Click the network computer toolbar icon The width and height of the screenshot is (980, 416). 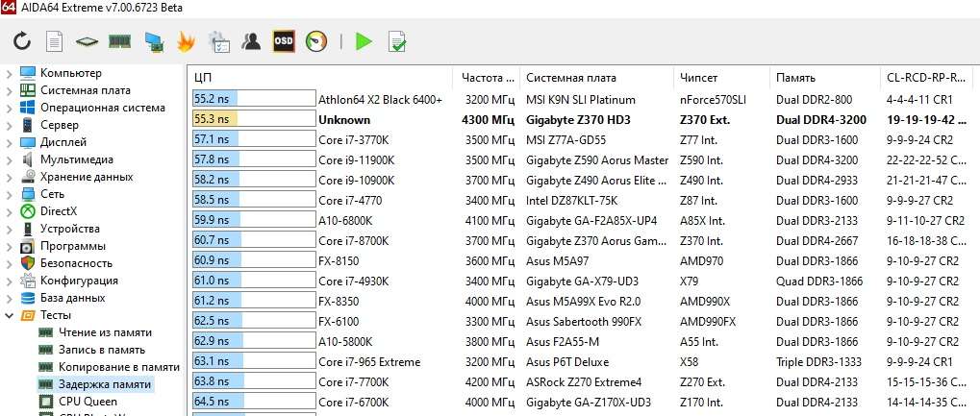(x=154, y=42)
